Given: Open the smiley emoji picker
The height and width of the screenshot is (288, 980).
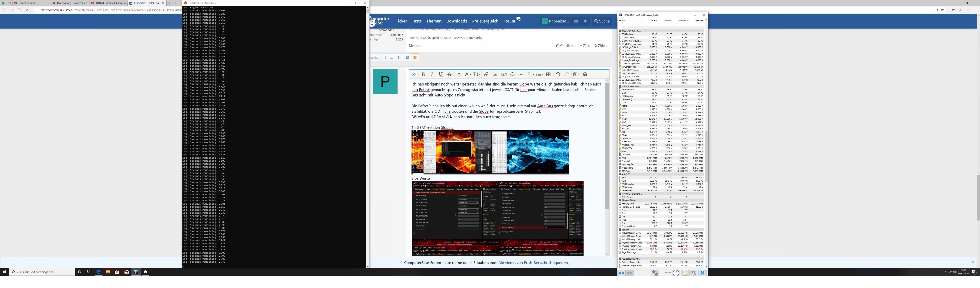Looking at the screenshot, I should [512, 75].
